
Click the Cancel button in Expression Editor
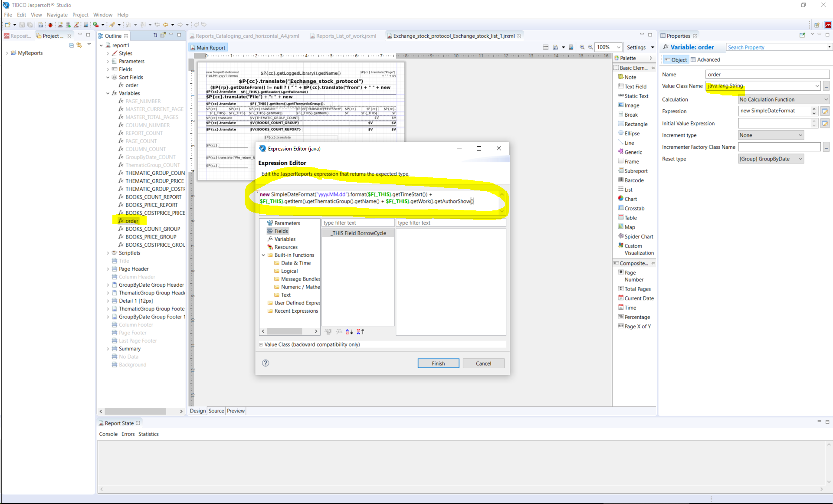(483, 363)
